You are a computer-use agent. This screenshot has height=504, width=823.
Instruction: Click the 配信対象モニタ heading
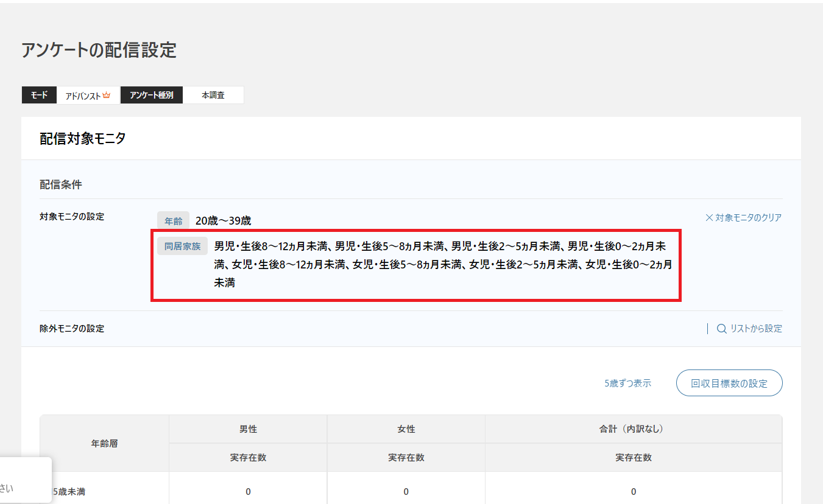click(x=83, y=139)
